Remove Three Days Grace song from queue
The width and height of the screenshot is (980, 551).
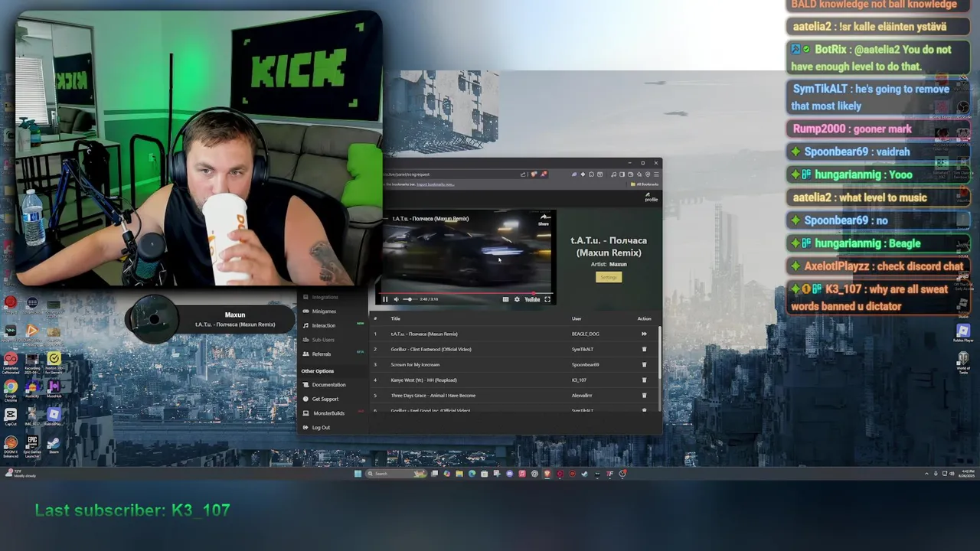[644, 395]
